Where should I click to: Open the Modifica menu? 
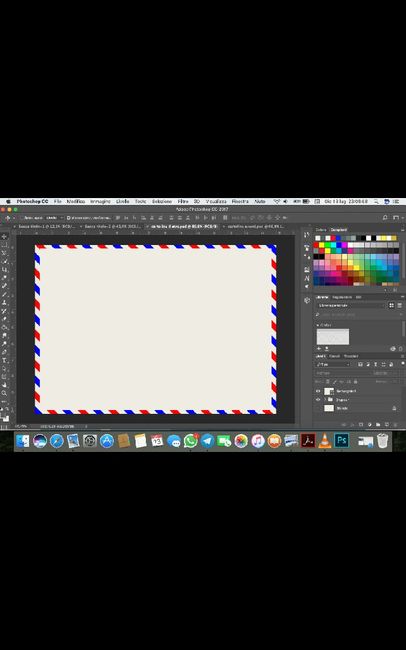pyautogui.click(x=76, y=201)
